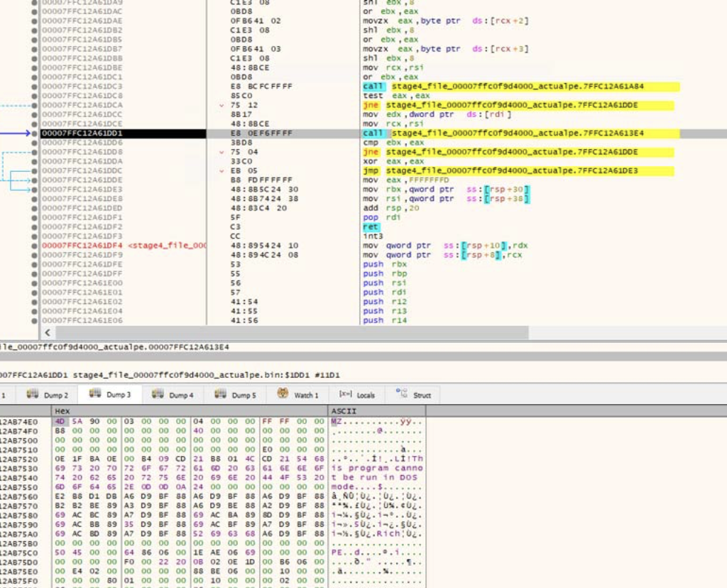Select the call to 7FFC12A61A84 instruction

521,87
